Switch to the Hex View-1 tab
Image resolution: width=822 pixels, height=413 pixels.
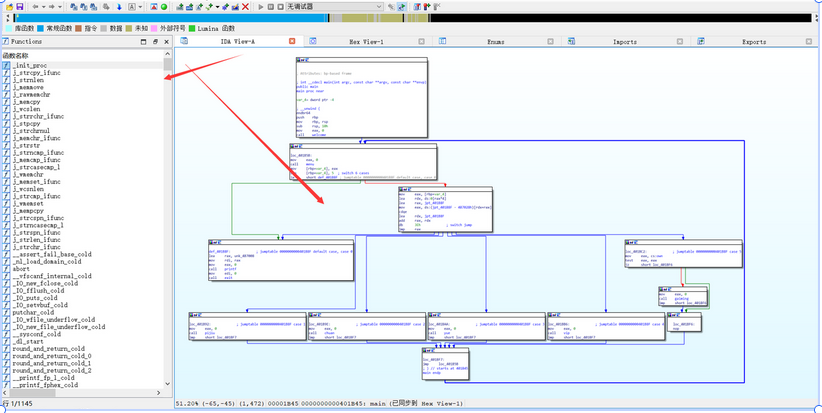[x=366, y=42]
